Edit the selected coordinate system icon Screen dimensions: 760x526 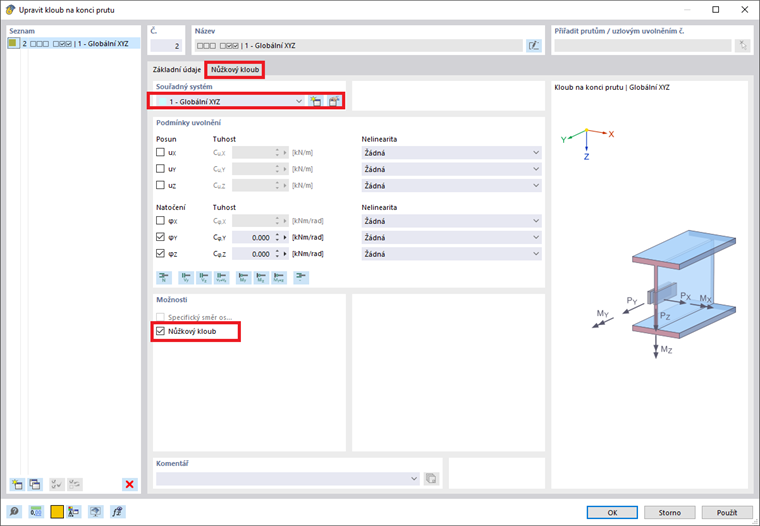click(333, 101)
